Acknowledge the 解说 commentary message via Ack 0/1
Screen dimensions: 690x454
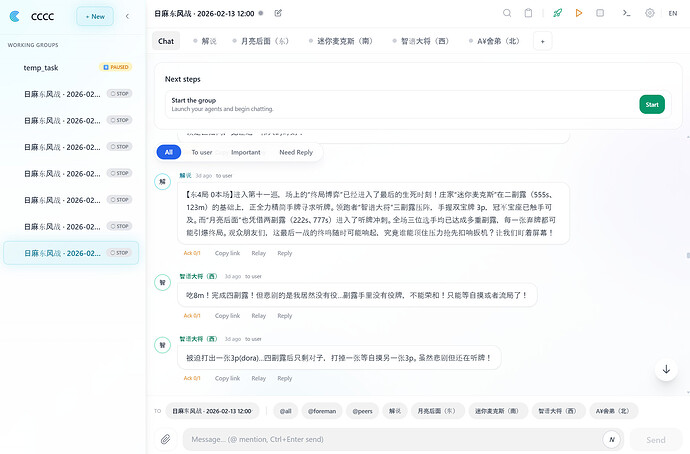[192, 253]
